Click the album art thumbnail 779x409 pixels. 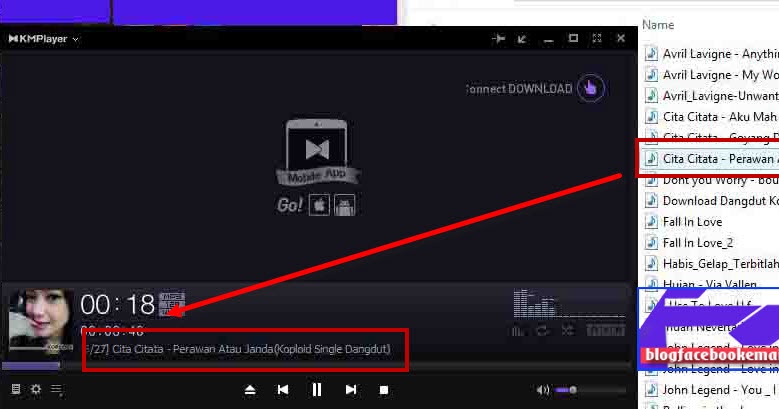(41, 320)
